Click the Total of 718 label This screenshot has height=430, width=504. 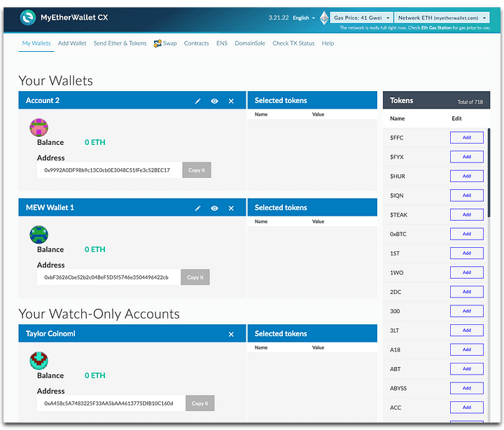(x=470, y=102)
